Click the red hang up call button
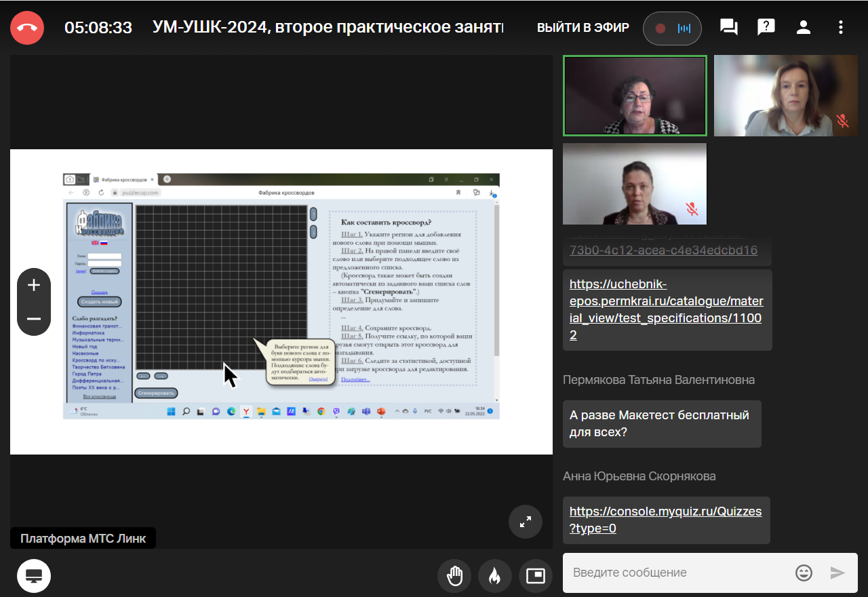Image resolution: width=868 pixels, height=597 pixels. coord(27,28)
